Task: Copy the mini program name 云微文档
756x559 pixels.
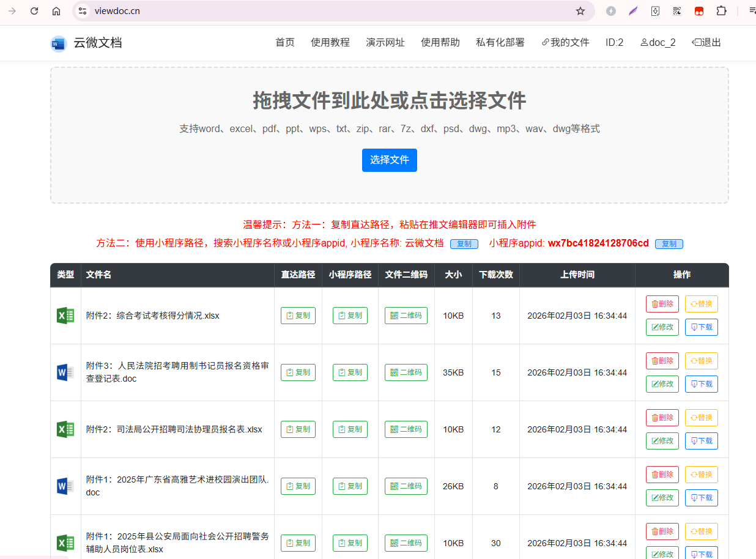Action: (x=464, y=244)
